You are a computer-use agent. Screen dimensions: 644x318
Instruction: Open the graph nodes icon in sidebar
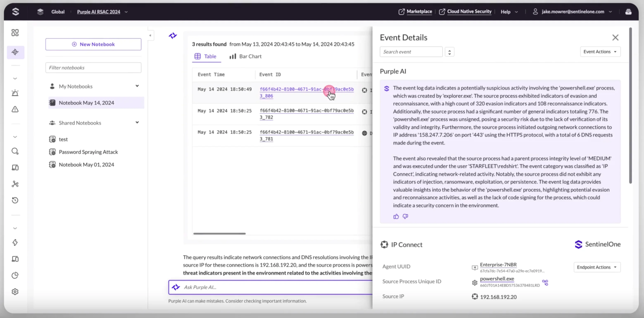[x=15, y=184]
